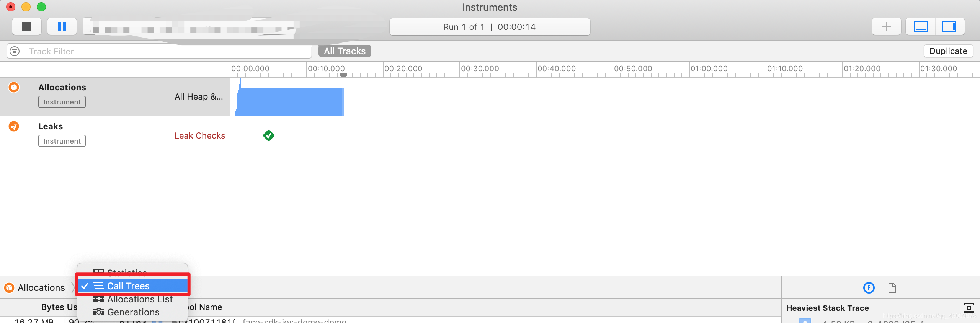Select the All Tracks filter
980x323 pixels.
[x=345, y=51]
